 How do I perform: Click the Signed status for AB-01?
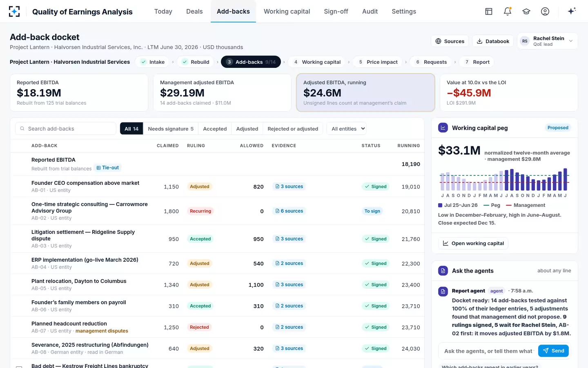click(x=376, y=186)
